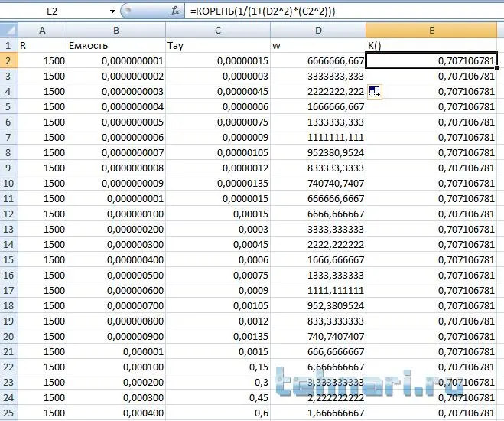Select column E header

click(x=431, y=30)
